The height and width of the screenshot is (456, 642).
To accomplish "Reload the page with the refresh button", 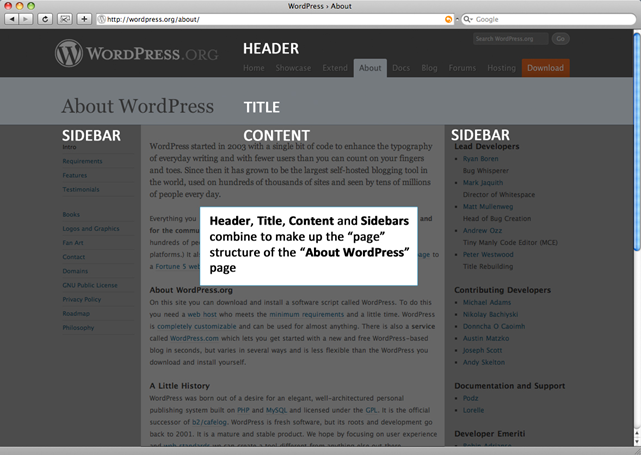I will pos(45,19).
